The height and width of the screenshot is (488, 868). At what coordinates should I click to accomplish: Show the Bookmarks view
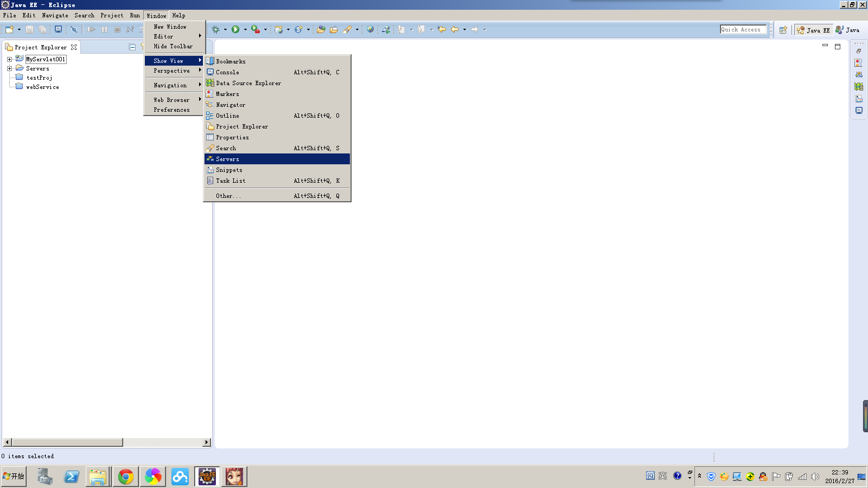click(x=277, y=61)
